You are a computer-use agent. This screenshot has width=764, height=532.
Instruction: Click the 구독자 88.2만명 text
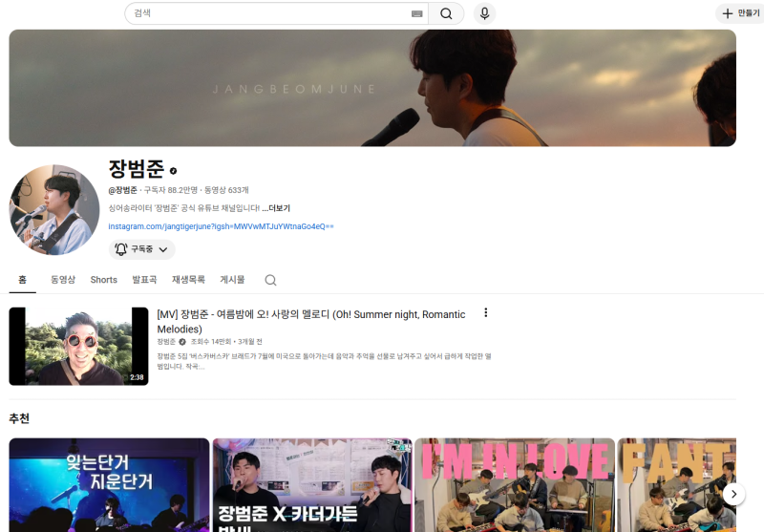[x=171, y=190]
